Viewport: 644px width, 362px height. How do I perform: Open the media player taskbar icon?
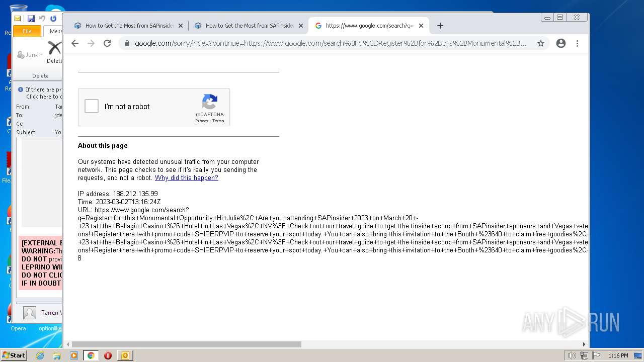[x=74, y=355]
